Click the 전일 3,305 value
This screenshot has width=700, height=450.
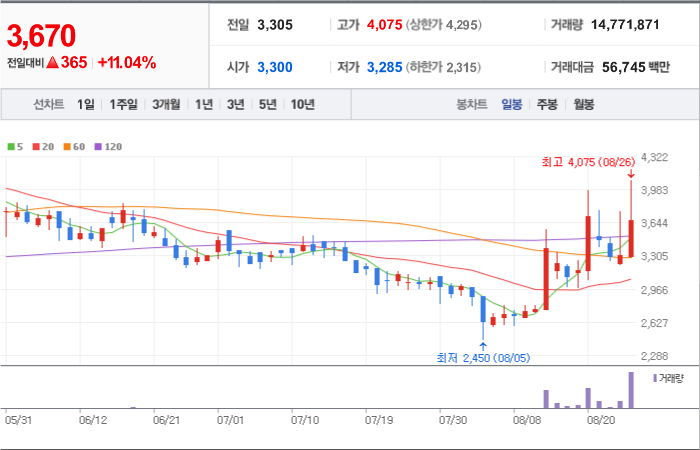pos(275,25)
